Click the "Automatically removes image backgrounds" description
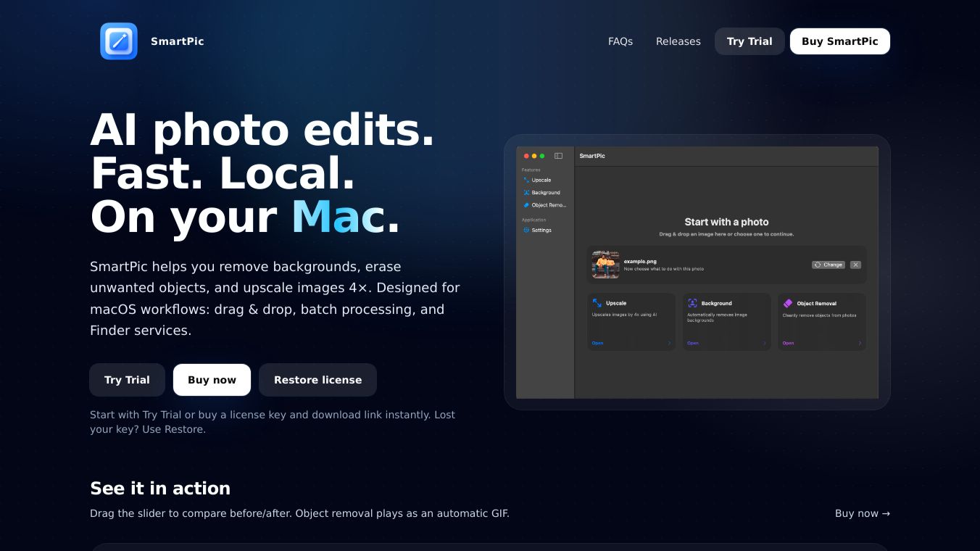This screenshot has height=551, width=980. pyautogui.click(x=717, y=317)
